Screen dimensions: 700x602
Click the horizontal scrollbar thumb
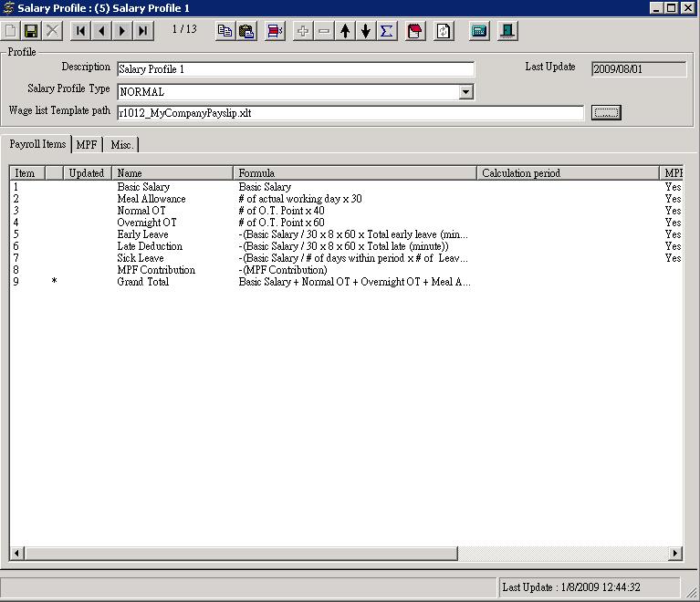point(241,554)
